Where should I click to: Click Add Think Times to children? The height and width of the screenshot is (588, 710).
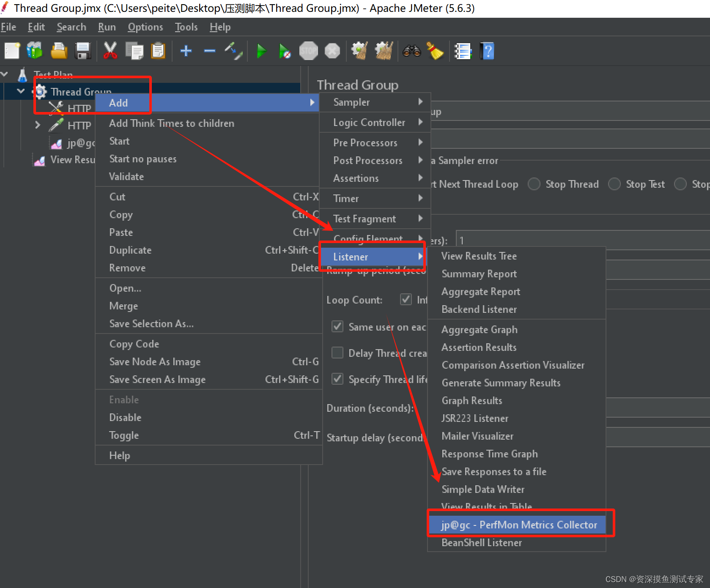[207, 123]
